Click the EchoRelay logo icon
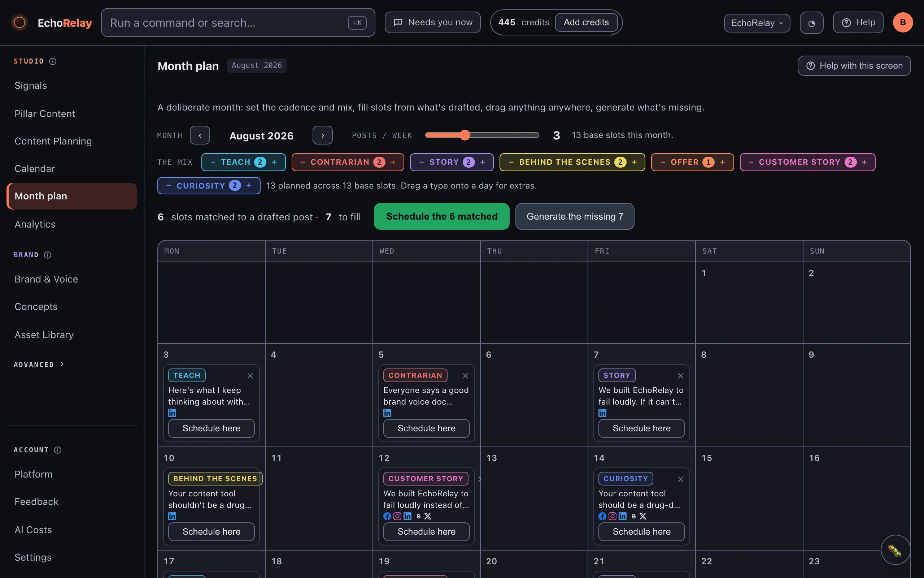The width and height of the screenshot is (924, 578). (x=19, y=22)
